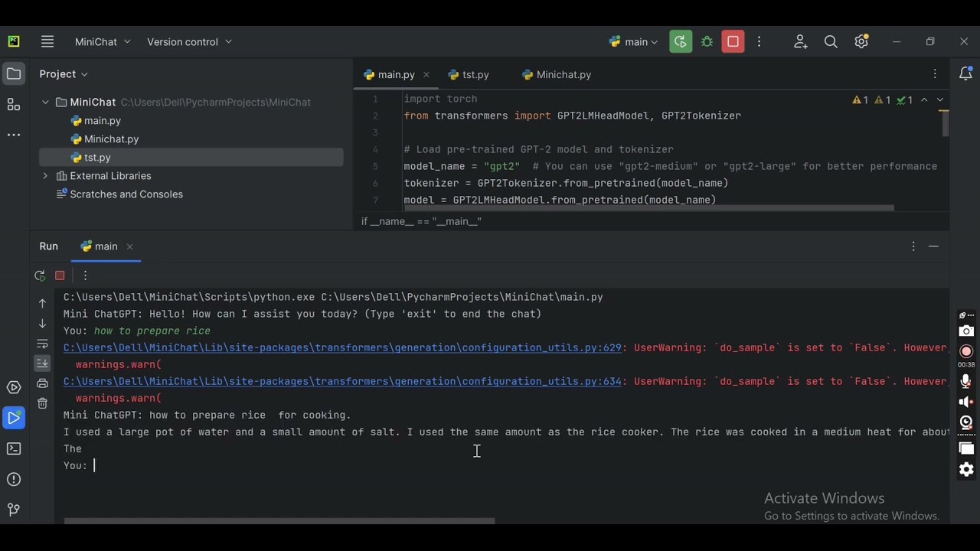Open the hamburger main menu
980x551 pixels.
(47, 42)
